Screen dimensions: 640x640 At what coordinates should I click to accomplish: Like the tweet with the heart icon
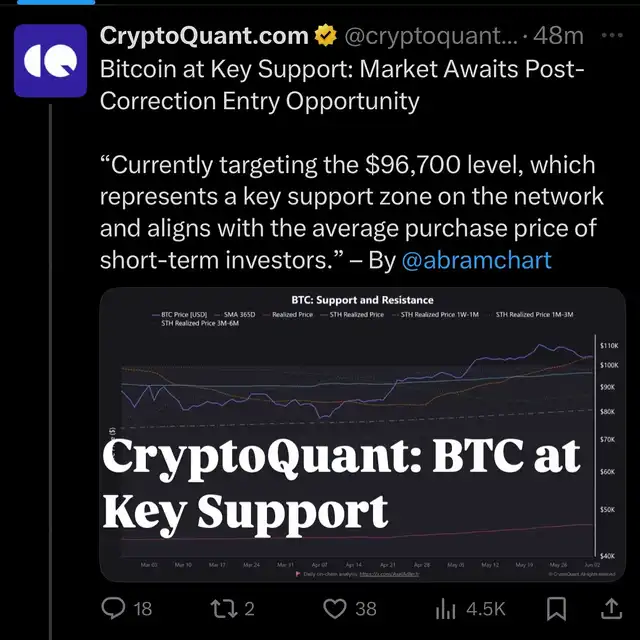[337, 607]
